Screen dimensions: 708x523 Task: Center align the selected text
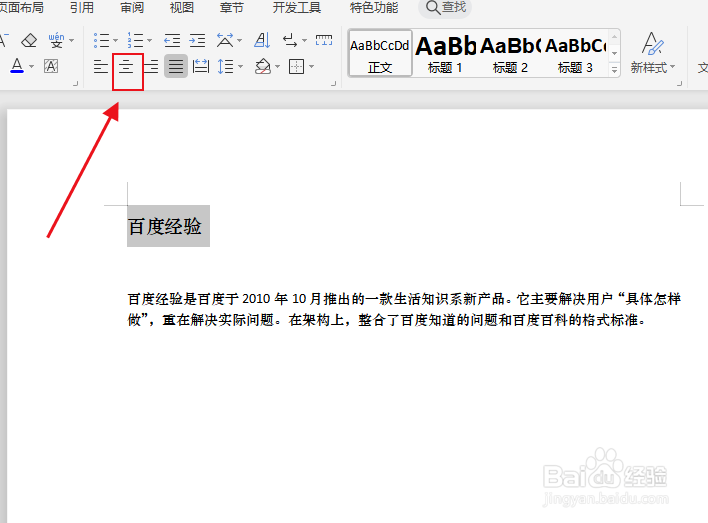[126, 67]
